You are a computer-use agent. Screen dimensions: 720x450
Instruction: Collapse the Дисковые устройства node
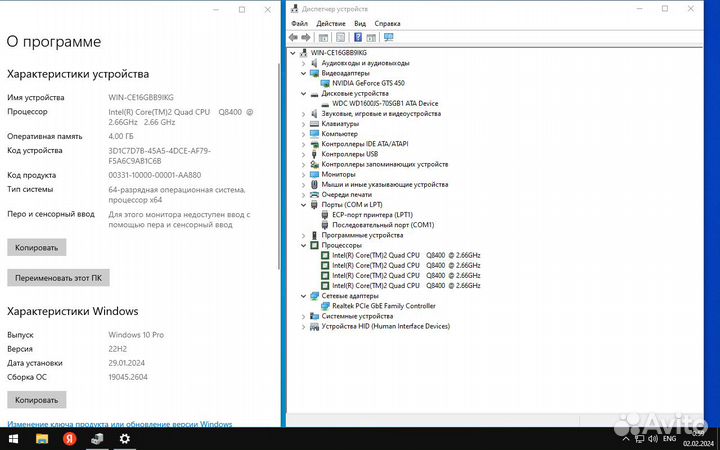pyautogui.click(x=304, y=93)
